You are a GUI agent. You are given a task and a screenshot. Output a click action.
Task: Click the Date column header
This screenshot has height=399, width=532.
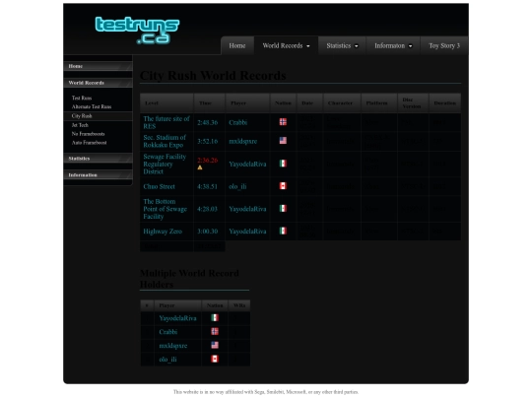tap(309, 103)
